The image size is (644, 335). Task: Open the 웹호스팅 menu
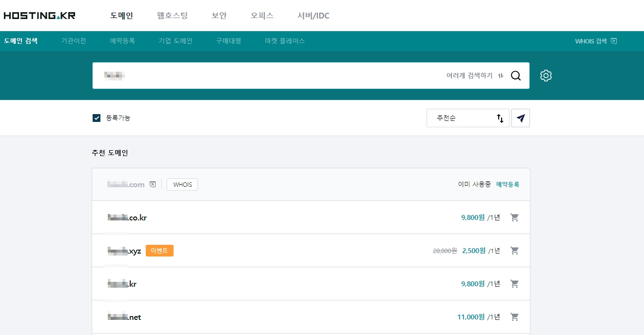(172, 15)
